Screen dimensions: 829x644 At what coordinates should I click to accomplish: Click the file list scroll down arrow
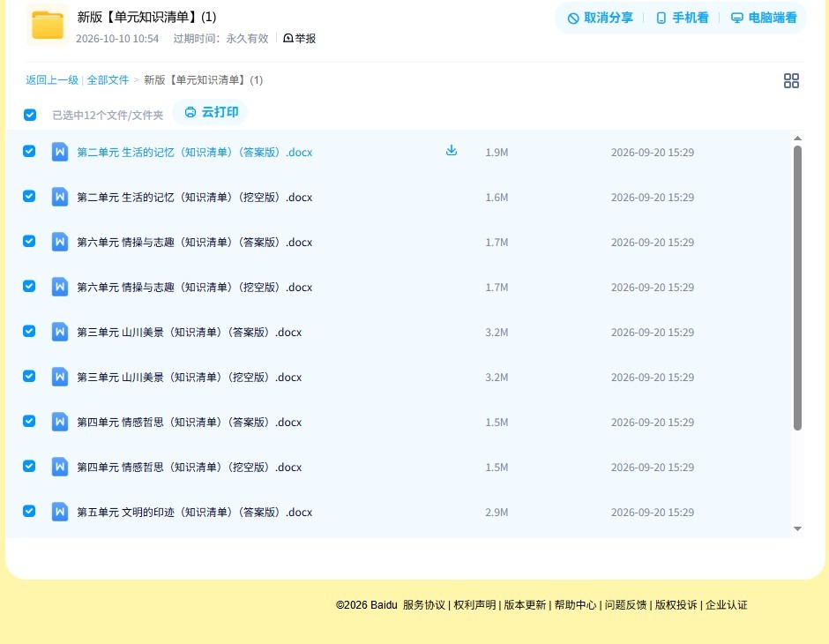798,528
